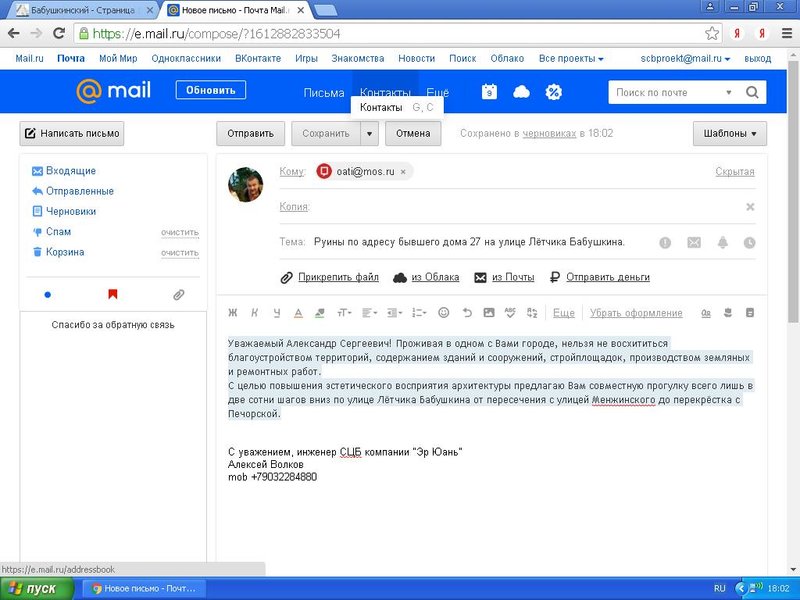
Task: Run spell check ABC icon
Action: coord(511,313)
